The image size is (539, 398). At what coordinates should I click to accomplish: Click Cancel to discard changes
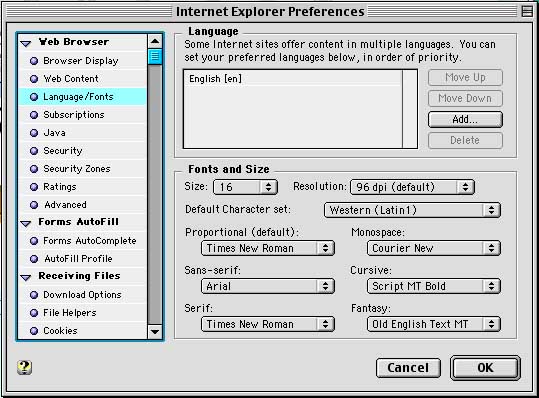[408, 368]
